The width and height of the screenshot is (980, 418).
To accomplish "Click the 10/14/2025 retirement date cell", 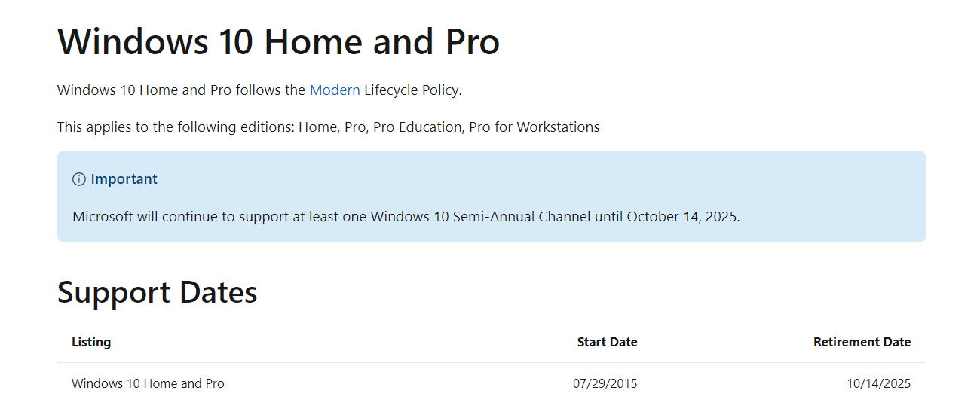I will (878, 383).
